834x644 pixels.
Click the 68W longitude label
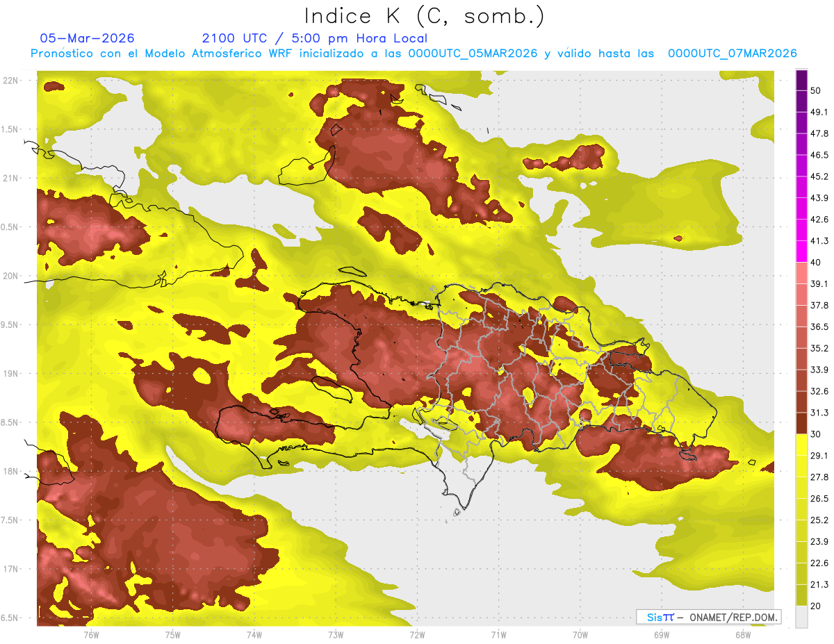[x=742, y=634]
